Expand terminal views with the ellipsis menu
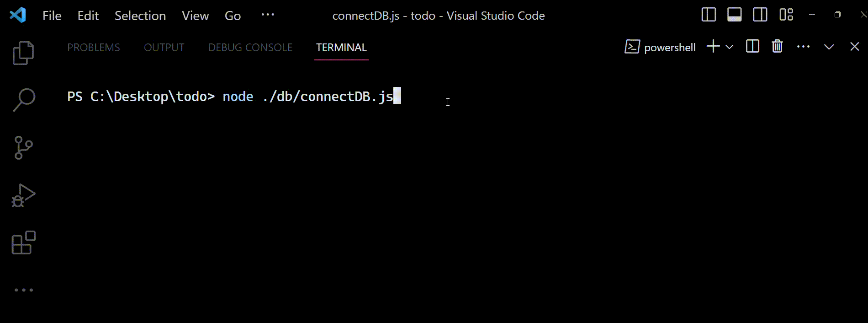 click(x=803, y=46)
